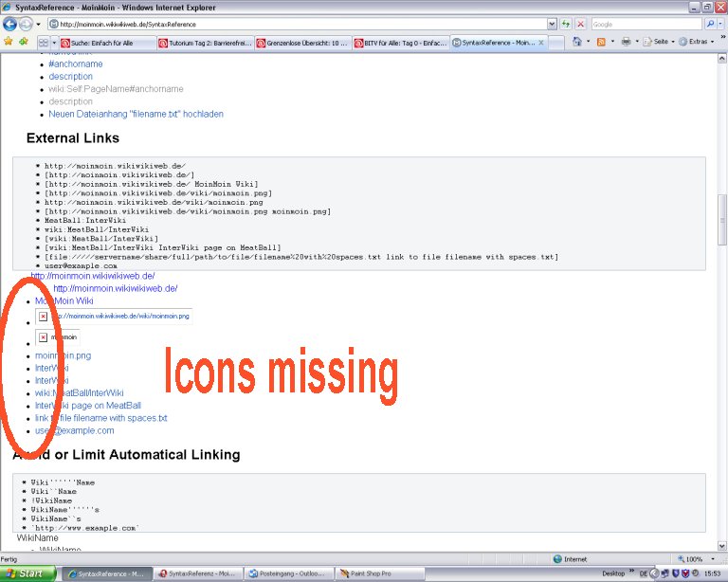
Task: Open the tab list dropdown arrow
Action: [54, 43]
